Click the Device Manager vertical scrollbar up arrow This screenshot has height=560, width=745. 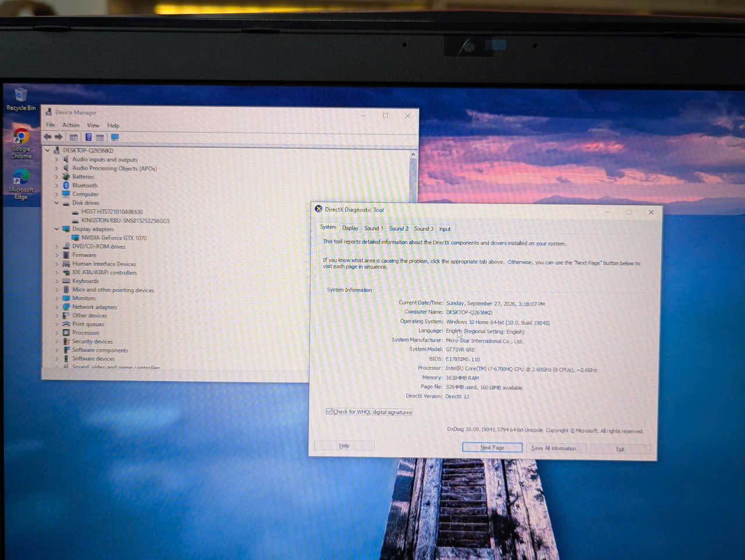[x=413, y=155]
